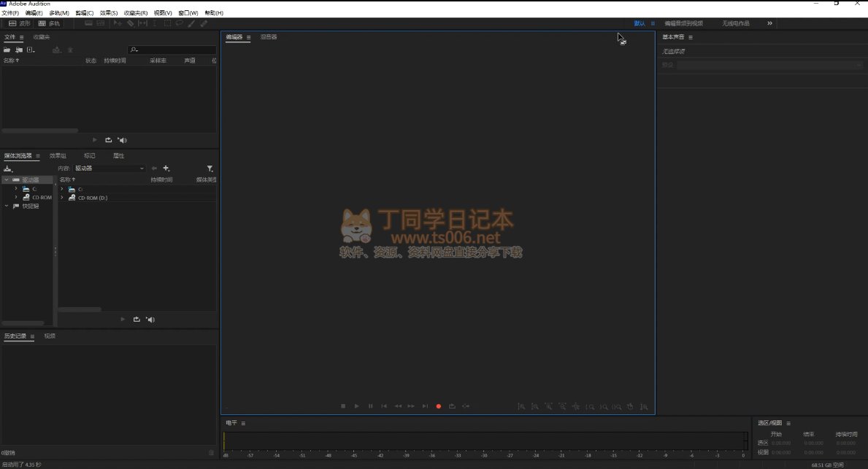Open the 内容 驱动器 dropdown
The image size is (868, 469).
click(110, 168)
